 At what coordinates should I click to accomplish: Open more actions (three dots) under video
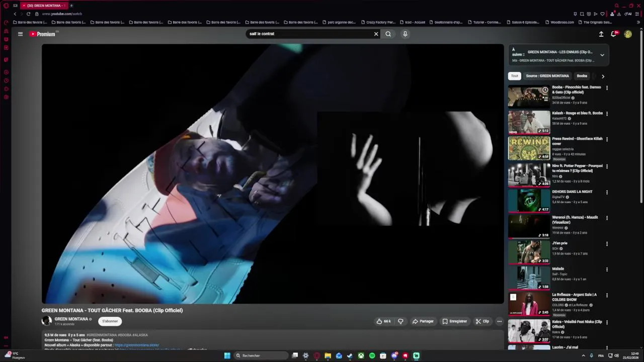[499, 321]
